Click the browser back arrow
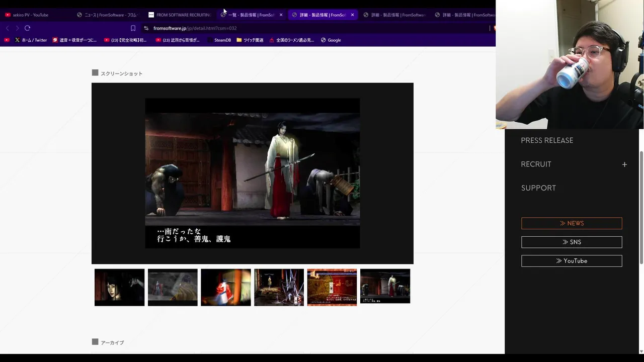The image size is (644, 362). (x=8, y=28)
